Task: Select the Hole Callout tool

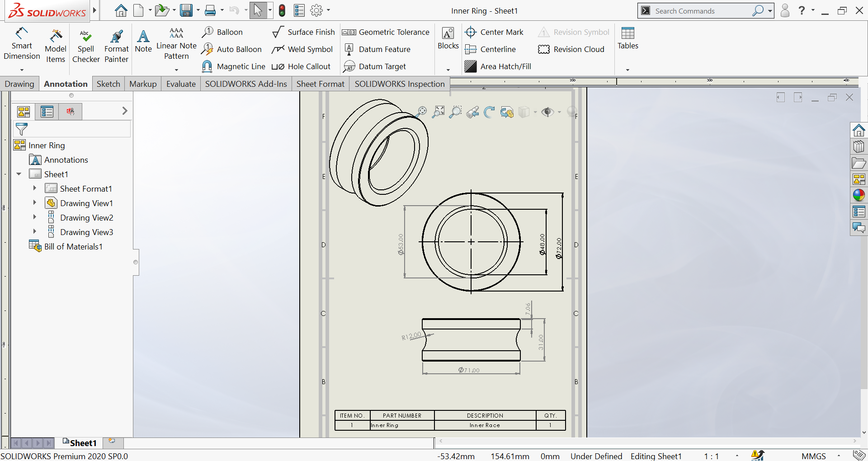Action: coord(302,66)
